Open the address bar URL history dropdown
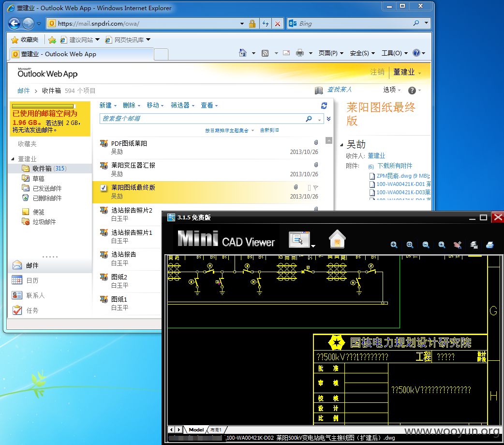The image size is (504, 445). coord(242,24)
